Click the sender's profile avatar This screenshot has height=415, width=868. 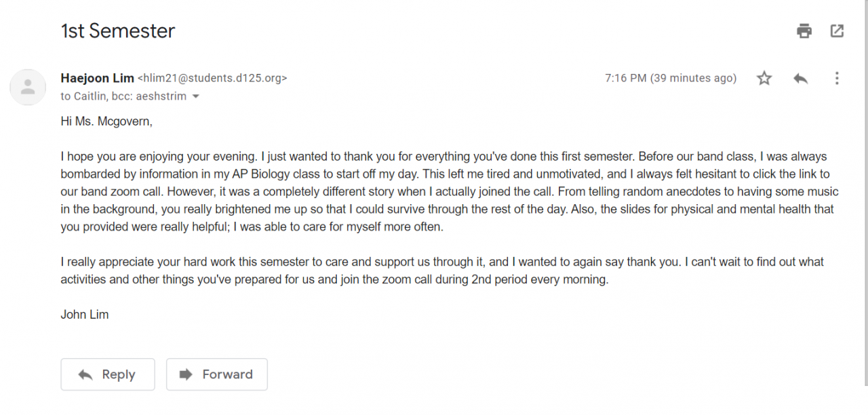pos(28,87)
